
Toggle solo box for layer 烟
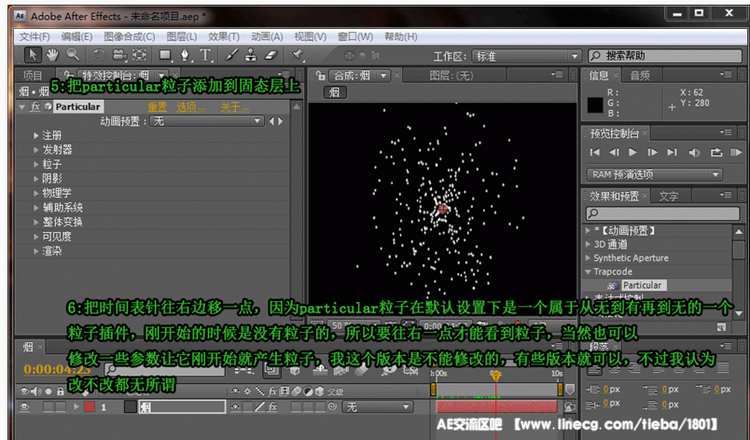click(48, 407)
